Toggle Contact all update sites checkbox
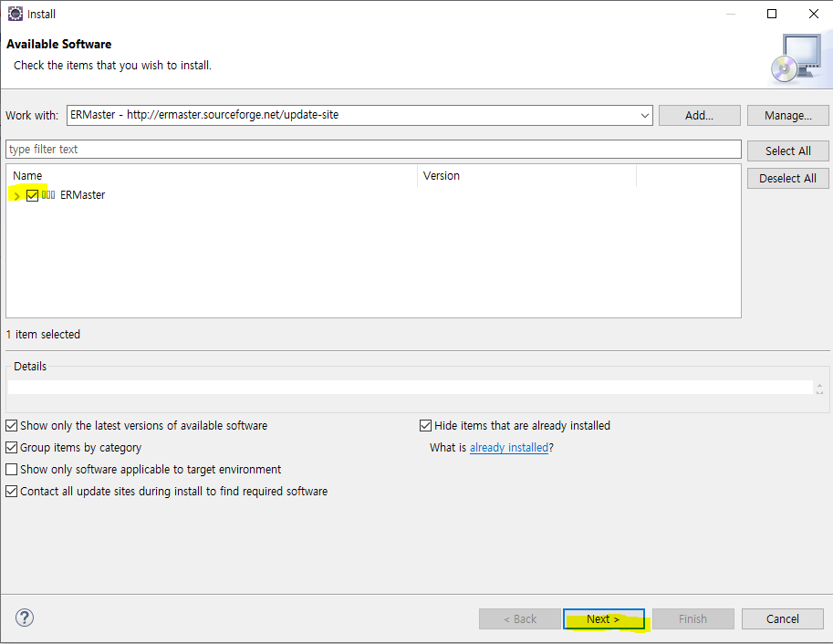 coord(11,491)
